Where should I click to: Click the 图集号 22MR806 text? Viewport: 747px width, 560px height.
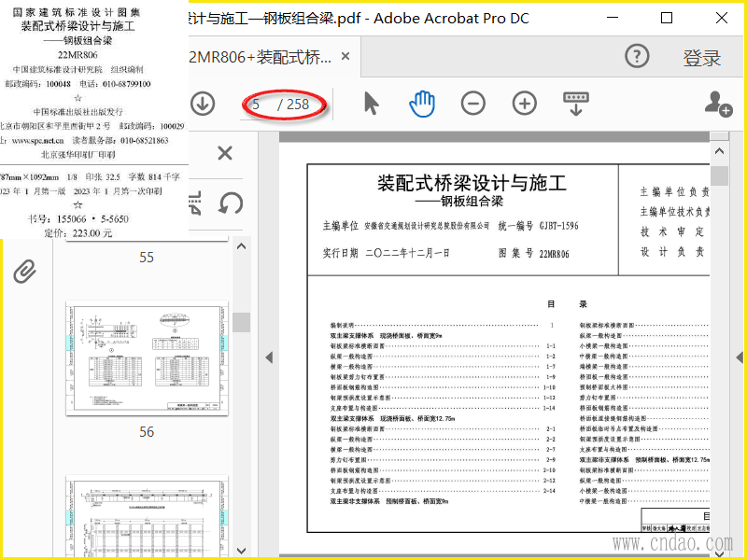tap(533, 253)
